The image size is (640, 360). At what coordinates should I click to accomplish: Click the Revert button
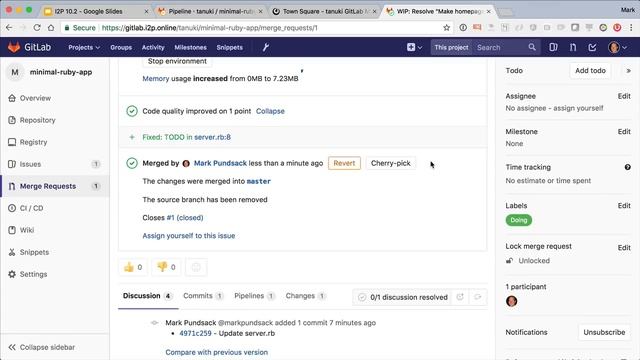(x=344, y=163)
